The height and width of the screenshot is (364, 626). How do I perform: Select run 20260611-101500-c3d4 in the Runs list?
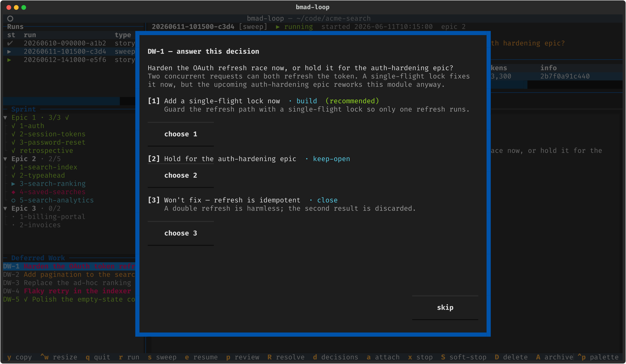point(69,51)
